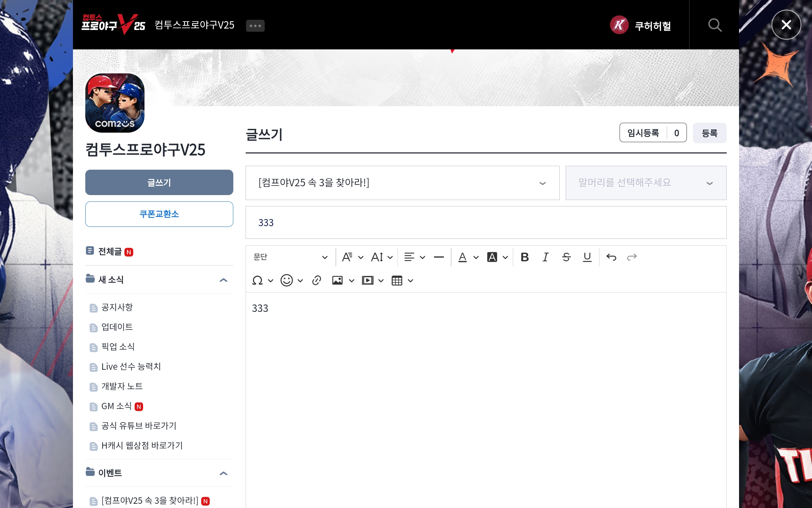Click the insert video media icon
This screenshot has width=812, height=508.
tap(368, 280)
